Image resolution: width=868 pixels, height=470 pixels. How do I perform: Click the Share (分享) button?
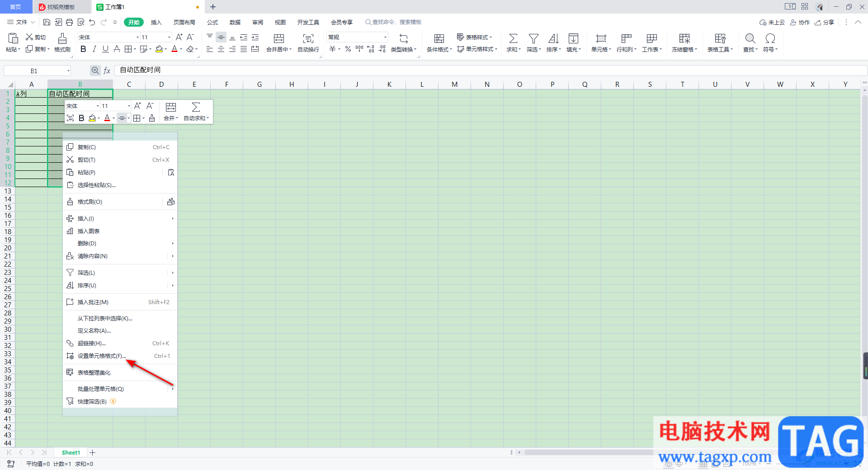pyautogui.click(x=824, y=22)
